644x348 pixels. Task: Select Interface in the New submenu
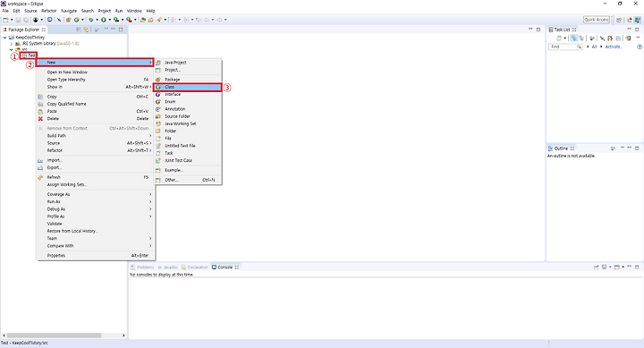[188, 95]
